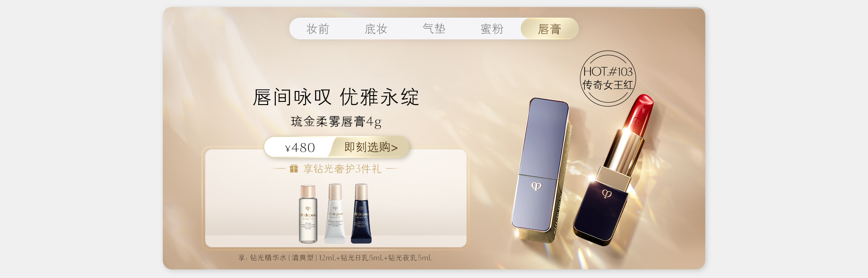868x278 pixels.
Task: Click the 享钻光奢护3件礼 gift heading
Action: 342,169
